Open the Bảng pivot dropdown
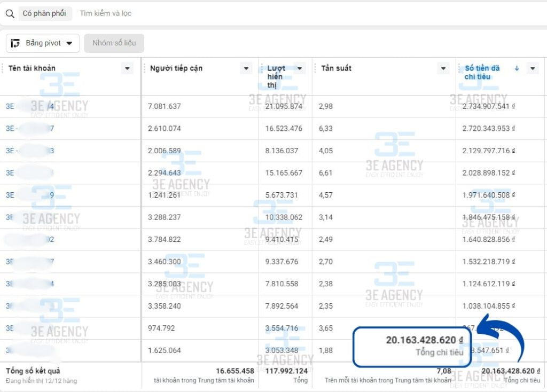 point(69,43)
